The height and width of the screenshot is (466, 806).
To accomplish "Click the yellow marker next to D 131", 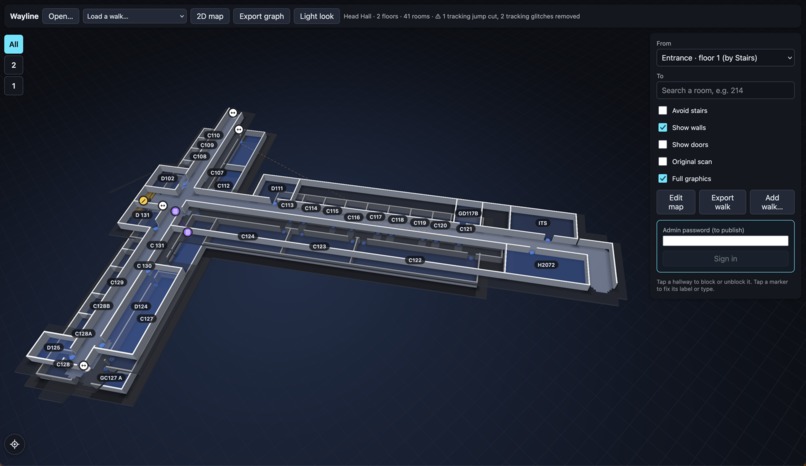I will [x=144, y=200].
